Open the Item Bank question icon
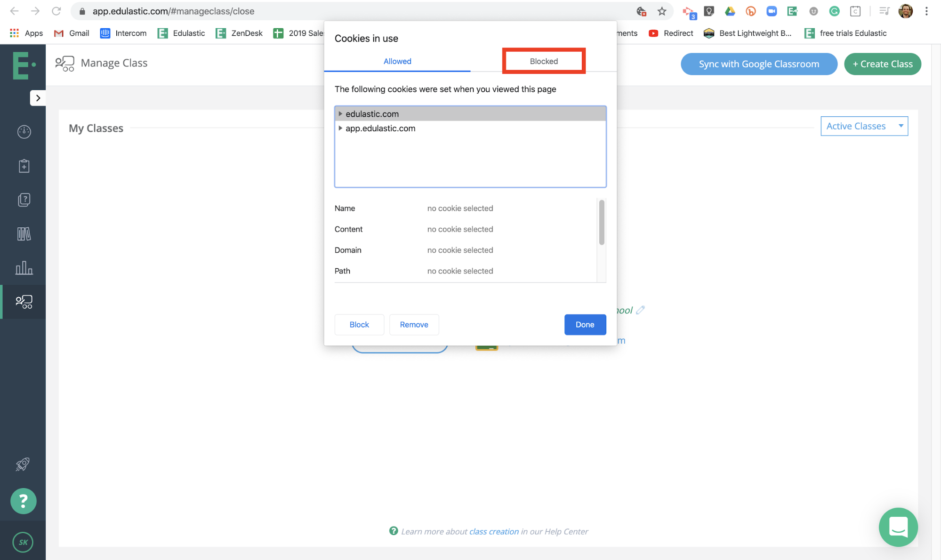 click(x=23, y=200)
